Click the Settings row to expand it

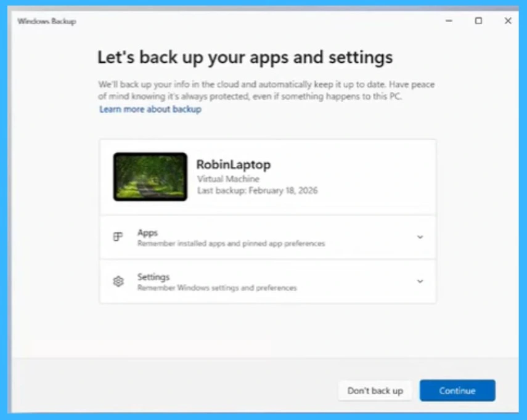coord(265,281)
